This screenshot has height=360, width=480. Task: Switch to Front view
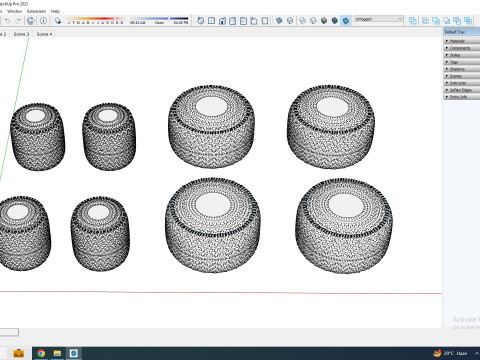click(x=222, y=21)
